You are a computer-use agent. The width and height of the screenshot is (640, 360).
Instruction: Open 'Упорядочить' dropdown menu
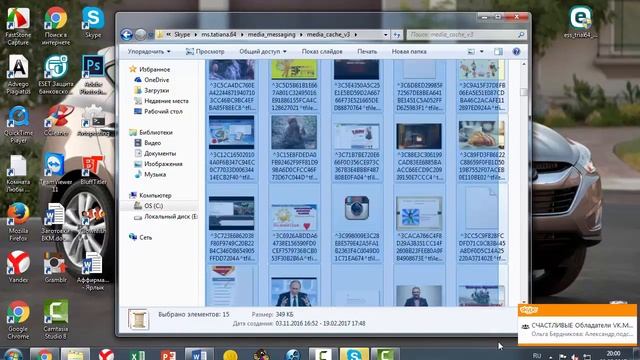[x=149, y=52]
